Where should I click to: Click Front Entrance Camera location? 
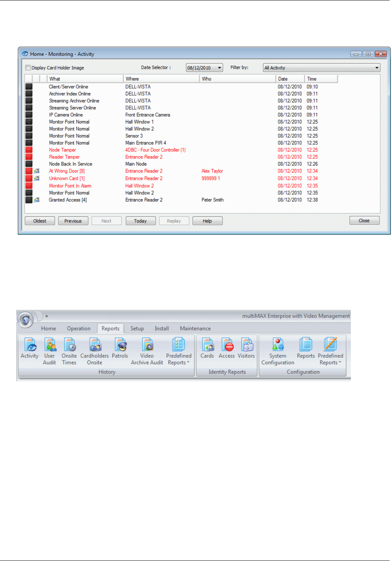148,115
